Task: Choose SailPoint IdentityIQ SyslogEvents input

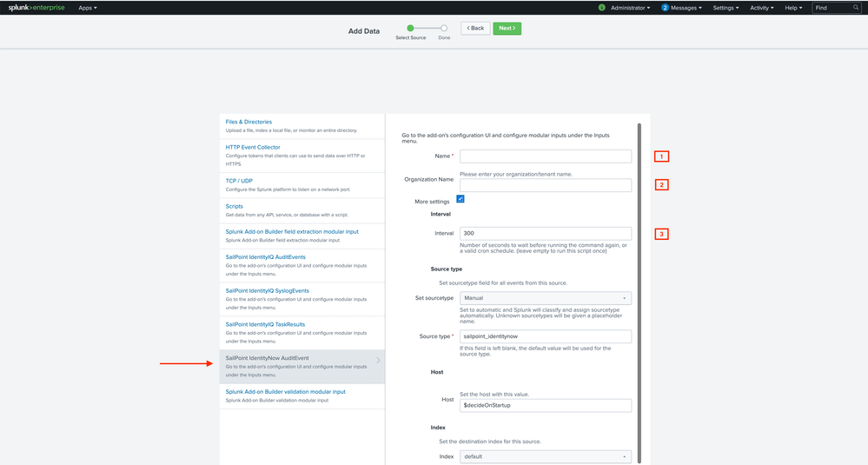Action: tap(267, 291)
